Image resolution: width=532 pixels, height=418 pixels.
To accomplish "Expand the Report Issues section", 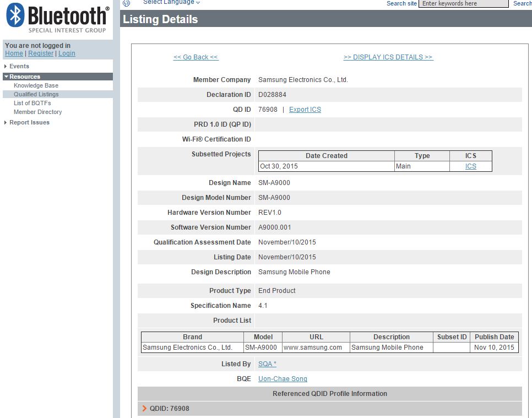I will tap(29, 122).
